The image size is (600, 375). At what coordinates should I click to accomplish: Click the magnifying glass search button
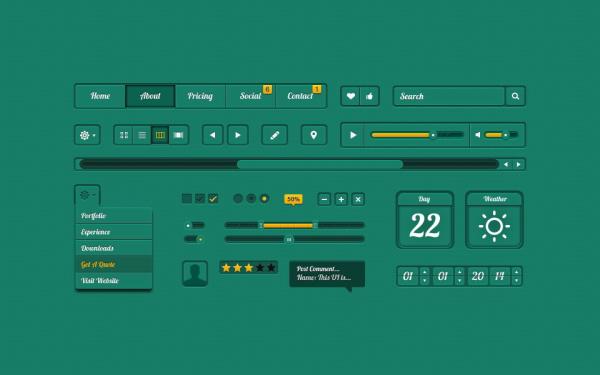[515, 96]
